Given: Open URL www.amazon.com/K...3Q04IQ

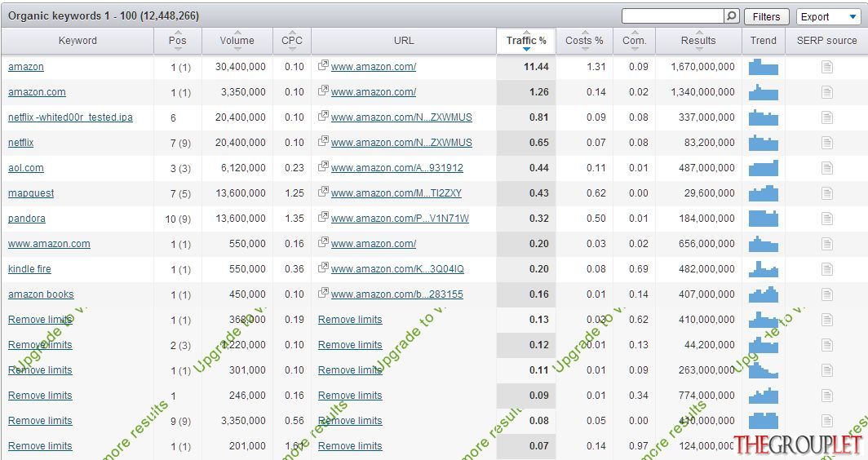Looking at the screenshot, I should point(397,269).
